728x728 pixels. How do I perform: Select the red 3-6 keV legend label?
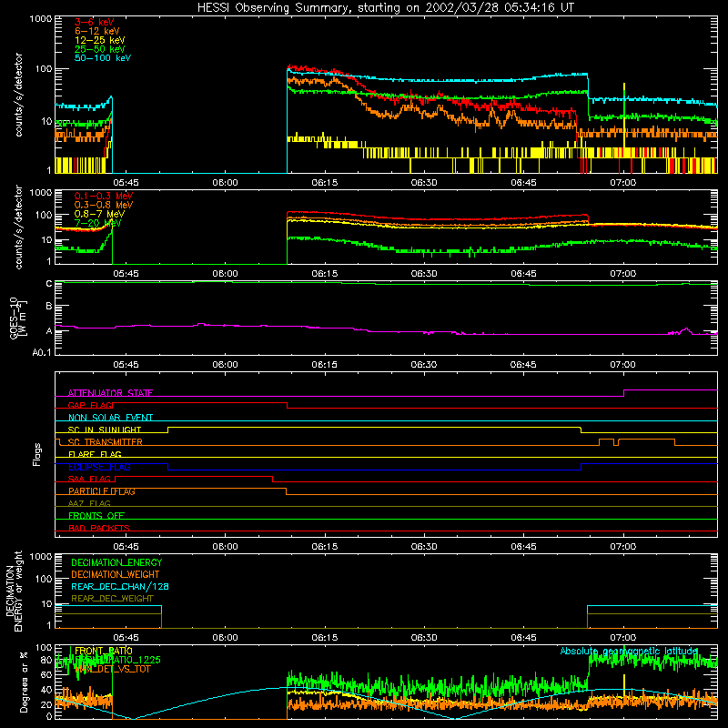[94, 22]
